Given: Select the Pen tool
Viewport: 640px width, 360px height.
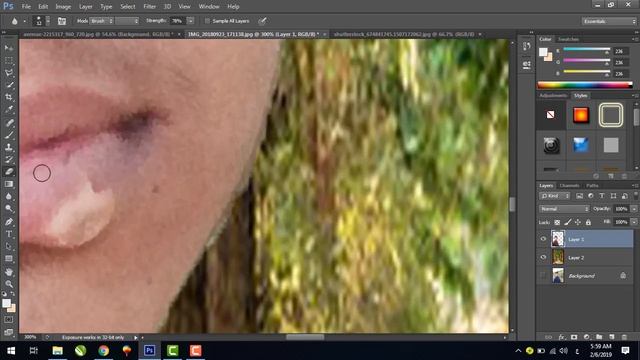Looking at the screenshot, I should coord(9,222).
